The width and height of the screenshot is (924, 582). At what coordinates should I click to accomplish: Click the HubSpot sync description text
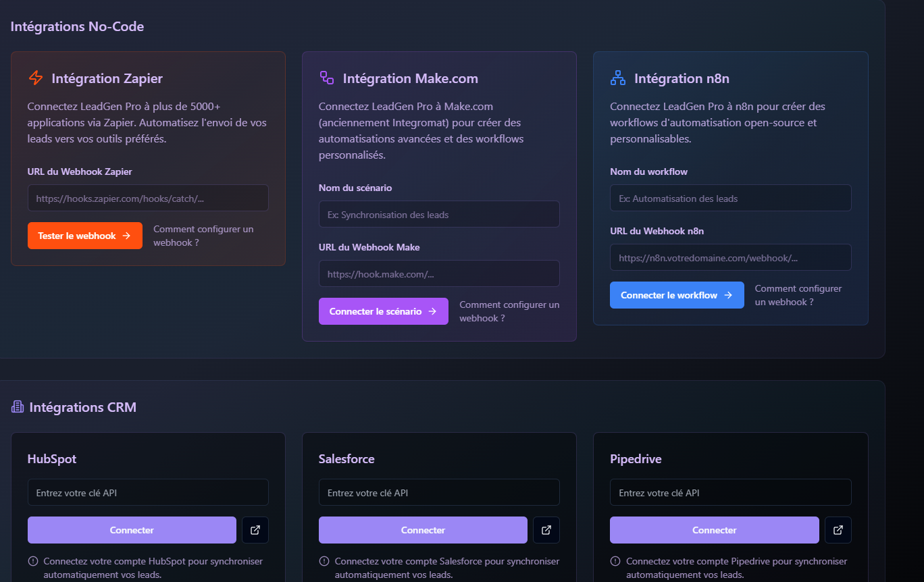(x=153, y=568)
